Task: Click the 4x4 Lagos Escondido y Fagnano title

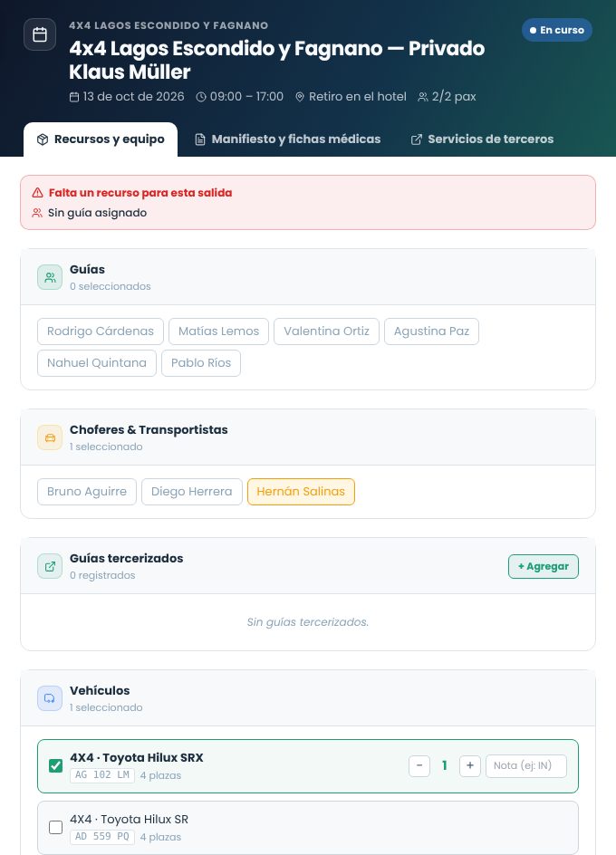Action: 276,60
